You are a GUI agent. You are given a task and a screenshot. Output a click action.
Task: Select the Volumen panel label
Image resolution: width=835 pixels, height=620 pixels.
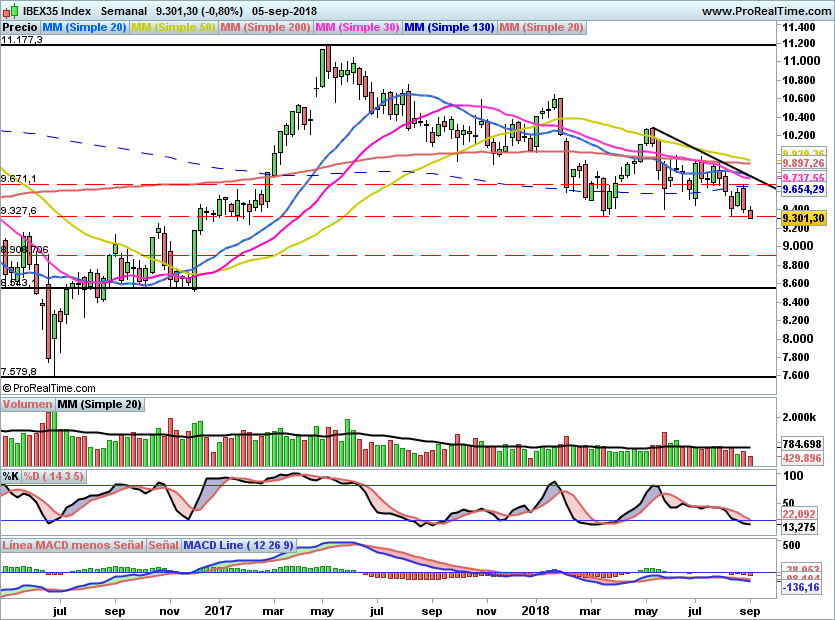coord(28,404)
